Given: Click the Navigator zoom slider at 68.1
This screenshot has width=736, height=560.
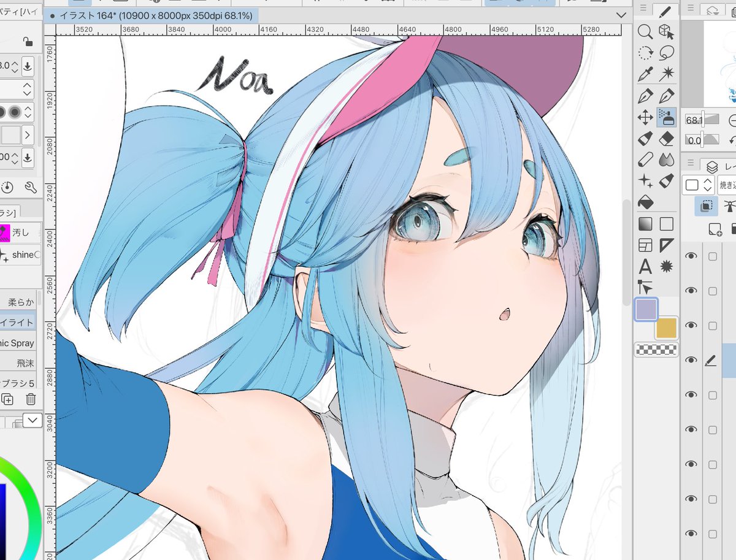Looking at the screenshot, I should 703,120.
